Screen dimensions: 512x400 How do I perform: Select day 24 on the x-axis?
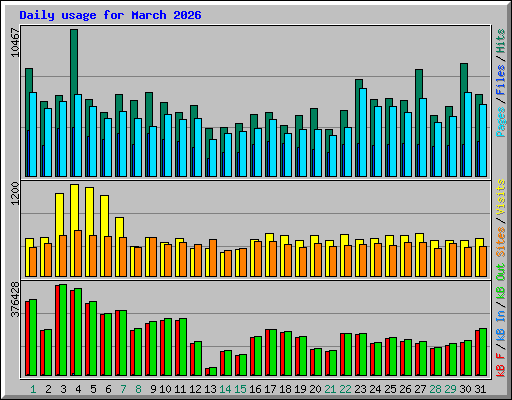click(x=375, y=389)
